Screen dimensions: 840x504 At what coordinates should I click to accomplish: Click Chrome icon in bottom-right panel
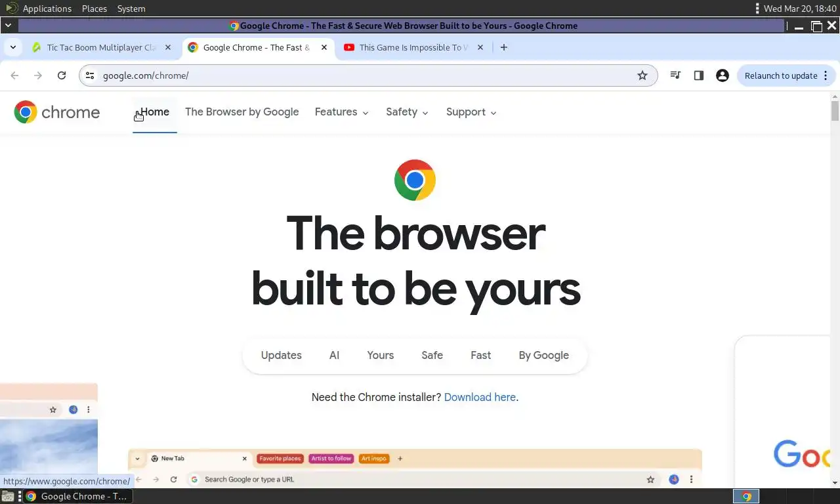pos(746,496)
